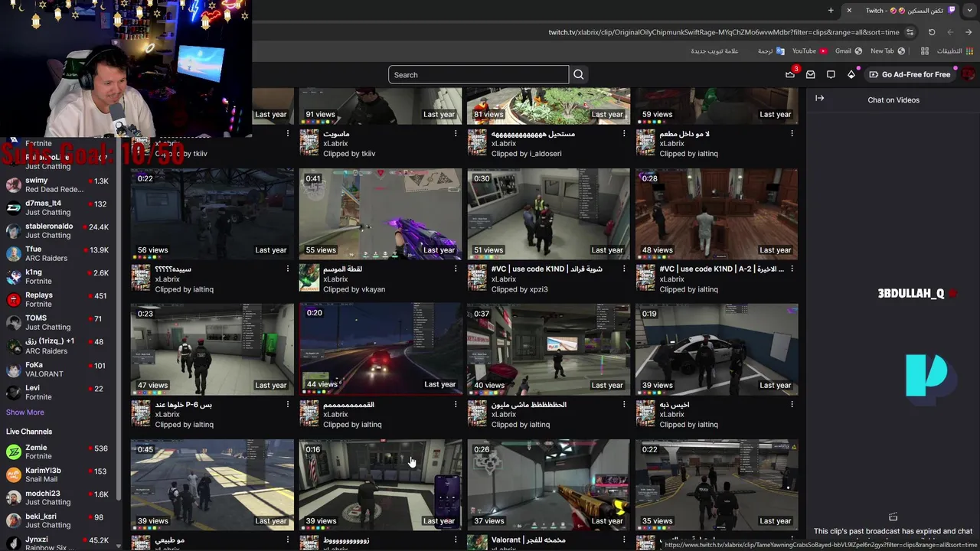This screenshot has height=551, width=980.
Task: Open options menu for ماسويت clip
Action: coord(456,133)
